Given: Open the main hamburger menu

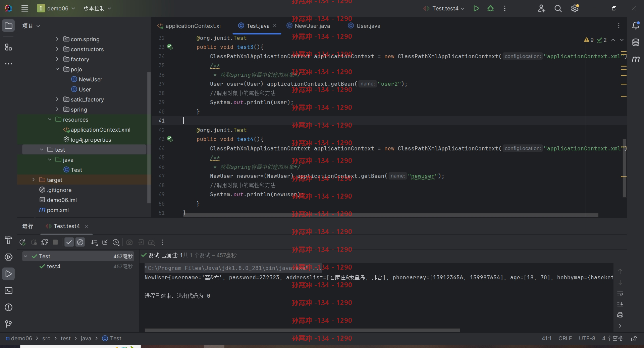Looking at the screenshot, I should (24, 8).
